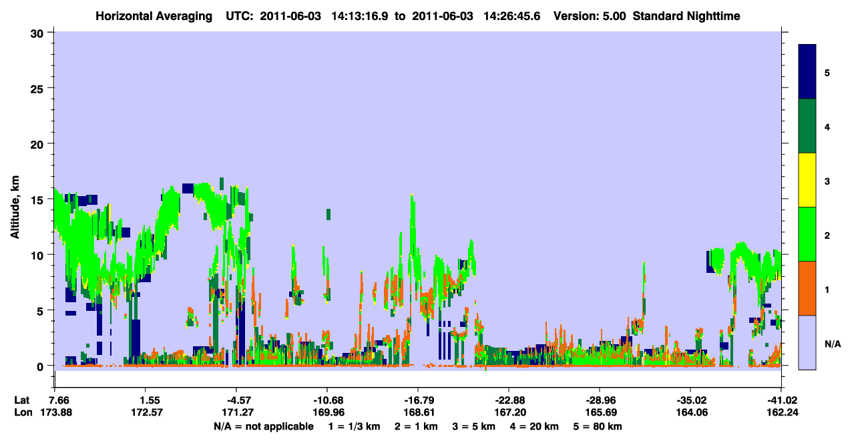
Task: Click the latitude value '-28.96'
Action: 600,400
